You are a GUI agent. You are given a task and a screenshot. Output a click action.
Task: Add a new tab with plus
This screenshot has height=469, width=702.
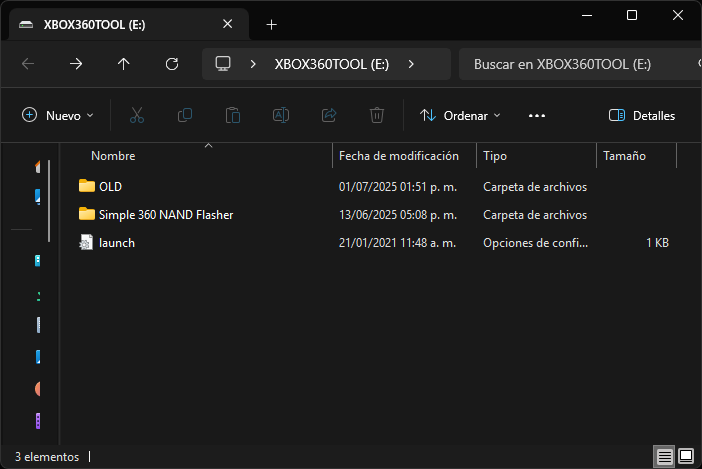pos(271,25)
